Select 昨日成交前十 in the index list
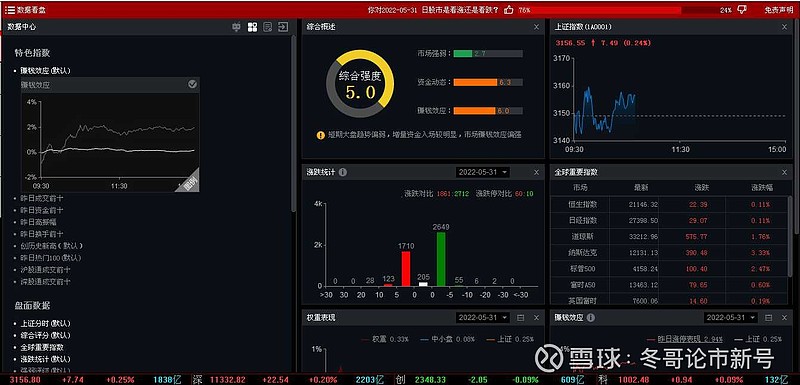The image size is (800, 385). click(42, 198)
